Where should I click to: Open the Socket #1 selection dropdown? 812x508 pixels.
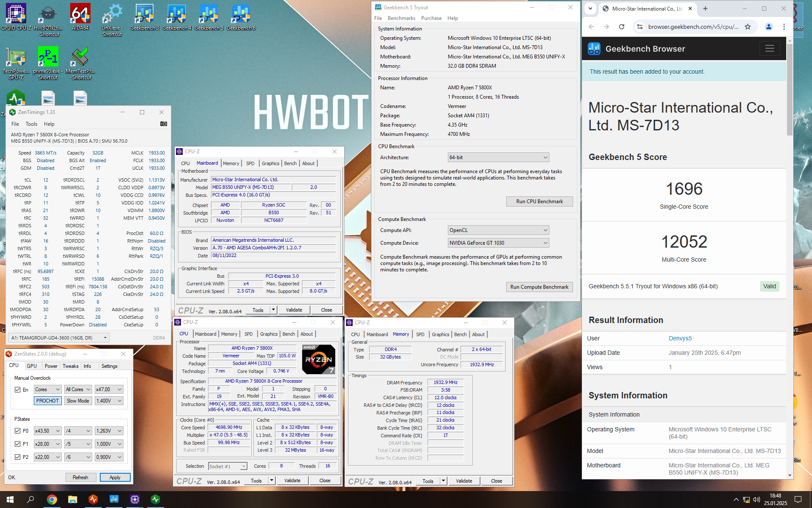(x=228, y=467)
